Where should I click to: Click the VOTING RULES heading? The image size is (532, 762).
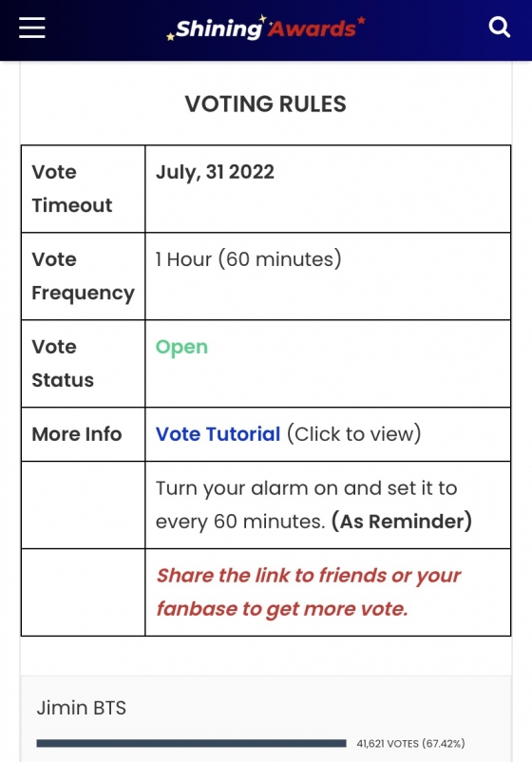pyautogui.click(x=266, y=104)
